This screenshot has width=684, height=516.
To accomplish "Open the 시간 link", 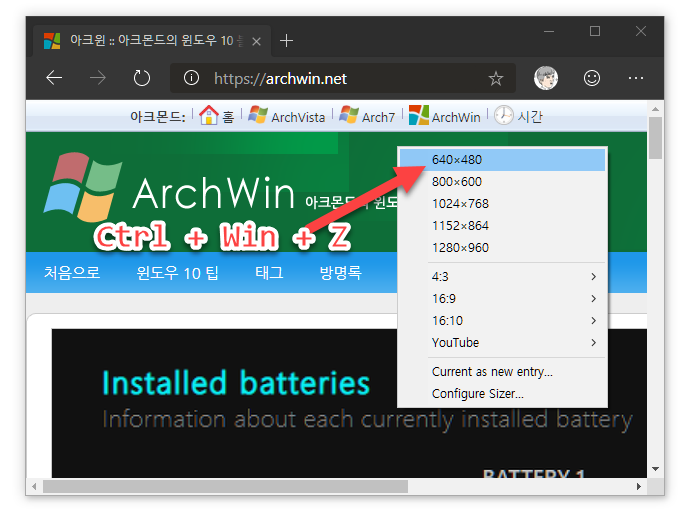I will [530, 117].
